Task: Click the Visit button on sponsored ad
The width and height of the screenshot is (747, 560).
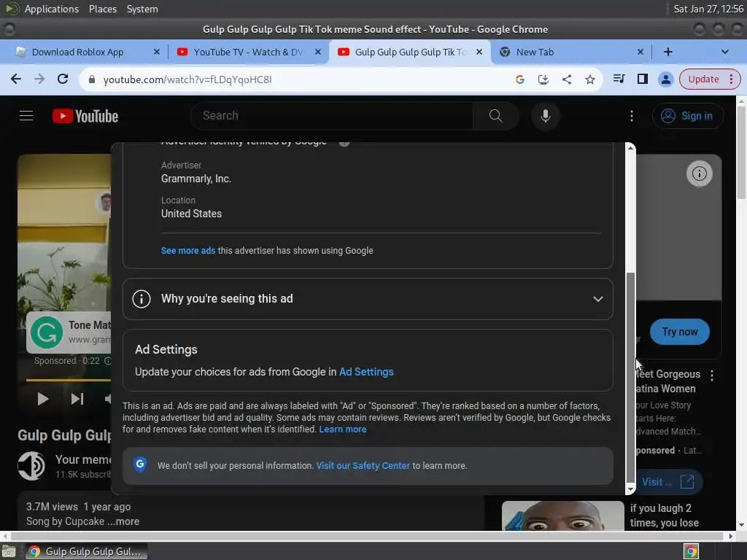Action: pos(668,482)
